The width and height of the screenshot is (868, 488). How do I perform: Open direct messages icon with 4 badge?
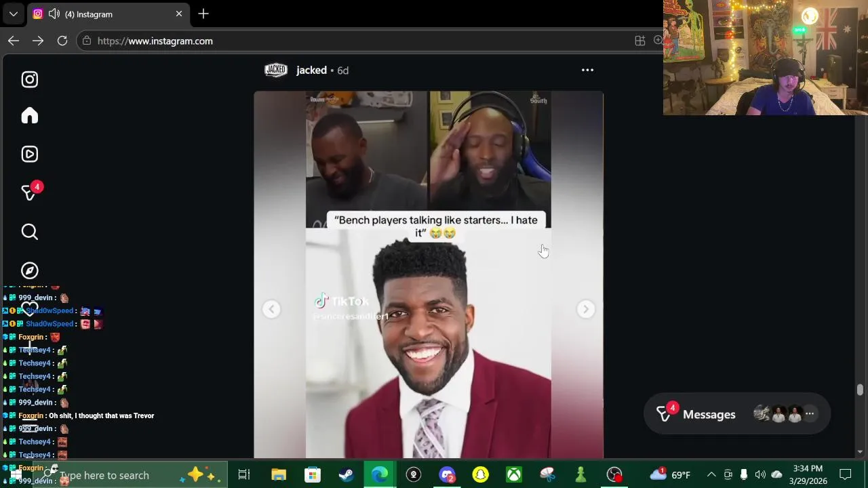pyautogui.click(x=31, y=192)
